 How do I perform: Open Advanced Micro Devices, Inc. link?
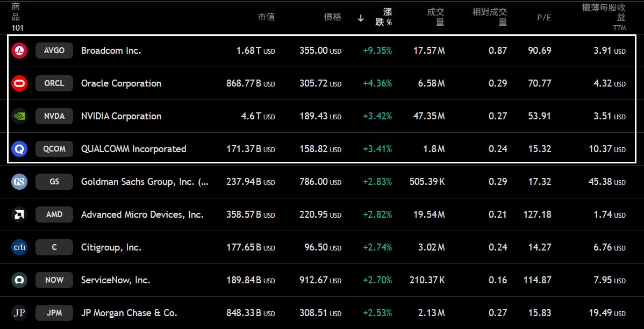(142, 214)
